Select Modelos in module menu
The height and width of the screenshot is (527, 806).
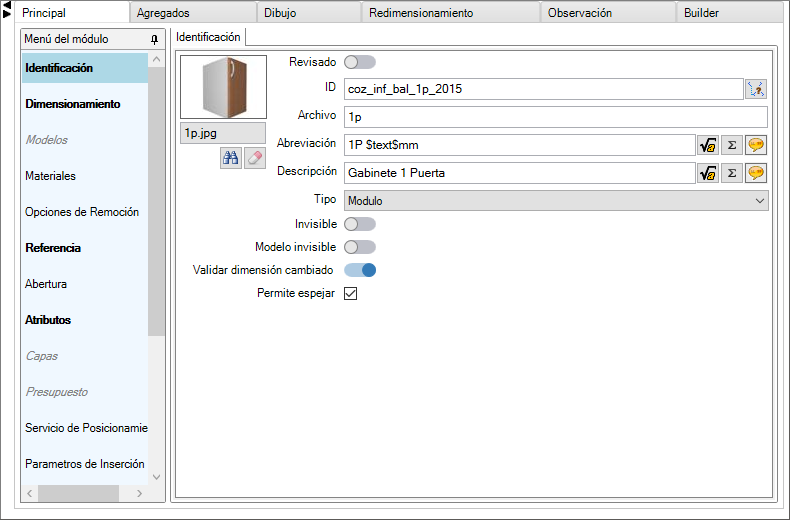click(85, 140)
